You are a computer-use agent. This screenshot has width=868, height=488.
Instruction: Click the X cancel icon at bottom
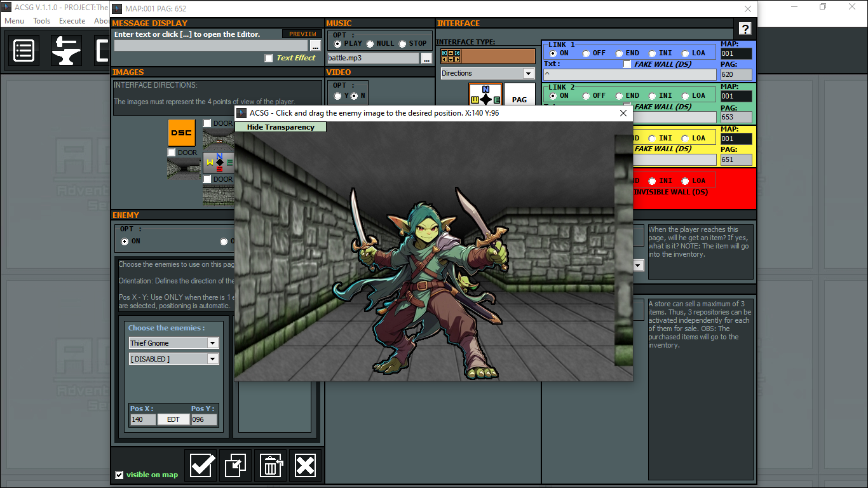click(305, 466)
